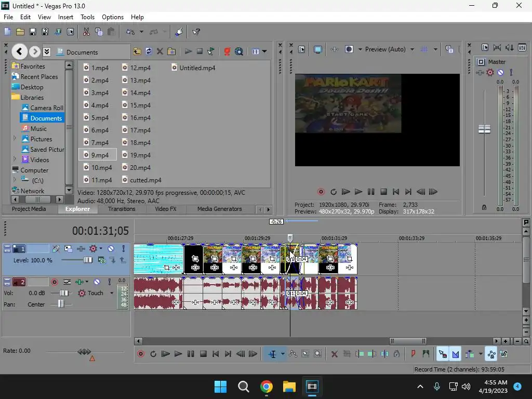Viewport: 532px width, 399px height.
Task: Switch to the Transitions tab
Action: 122,209
